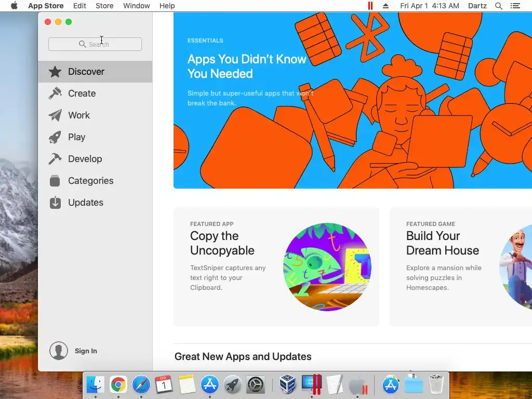Open the Play section
Screen dimensions: 532x399
(x=95, y=137)
